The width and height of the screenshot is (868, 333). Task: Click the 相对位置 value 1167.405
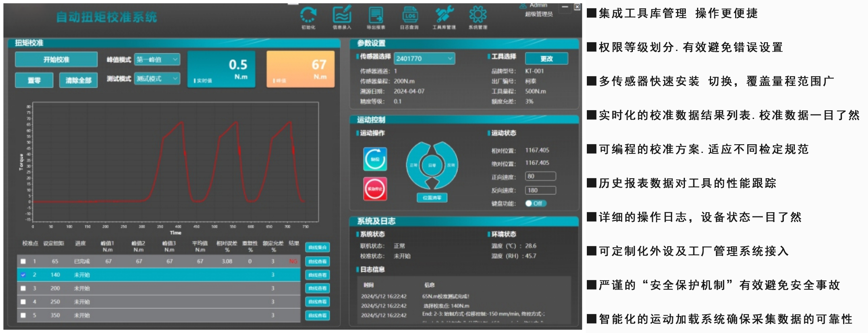click(x=537, y=150)
